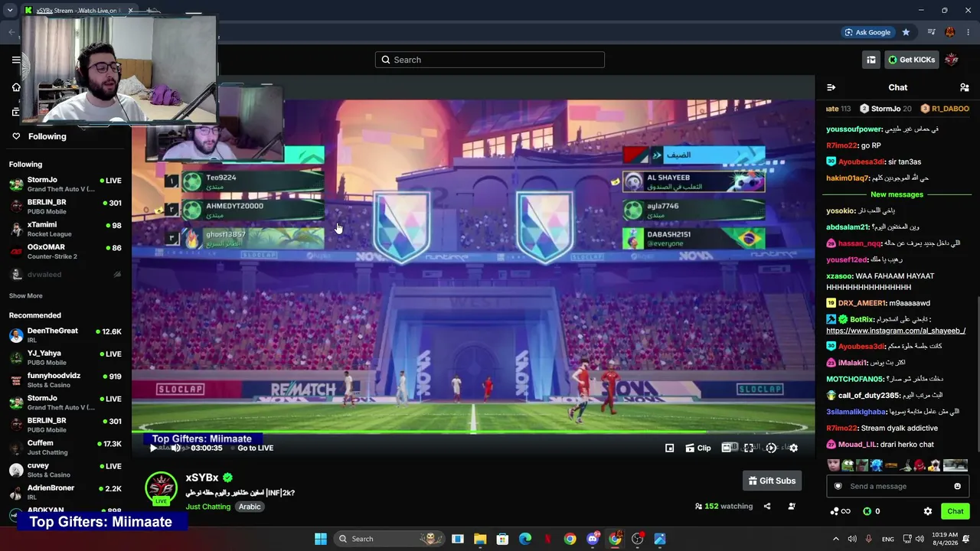This screenshot has width=980, height=551.
Task: Open funnyhoodvidz recommended channel
Action: pyautogui.click(x=65, y=380)
